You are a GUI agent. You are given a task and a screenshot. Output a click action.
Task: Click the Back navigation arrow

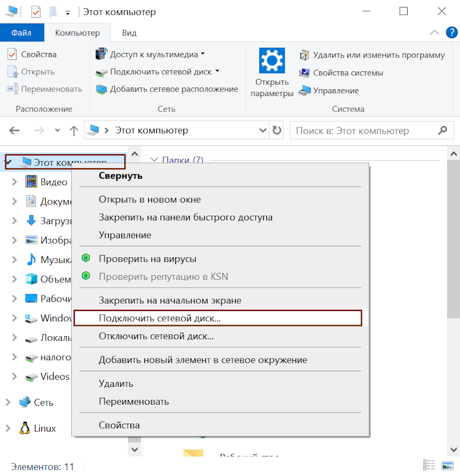coord(15,131)
